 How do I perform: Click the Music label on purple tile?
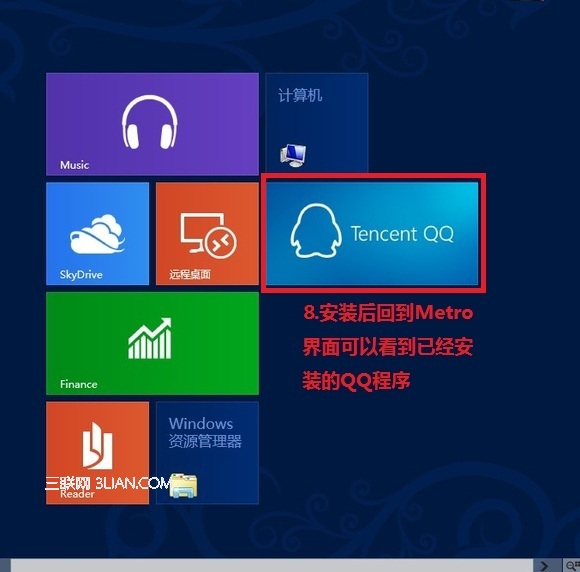[74, 165]
